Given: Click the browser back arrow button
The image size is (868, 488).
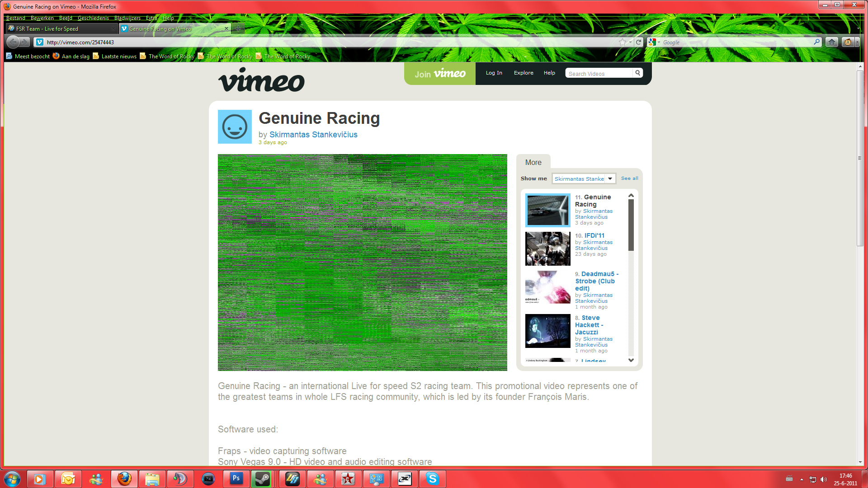Looking at the screenshot, I should pos(13,42).
